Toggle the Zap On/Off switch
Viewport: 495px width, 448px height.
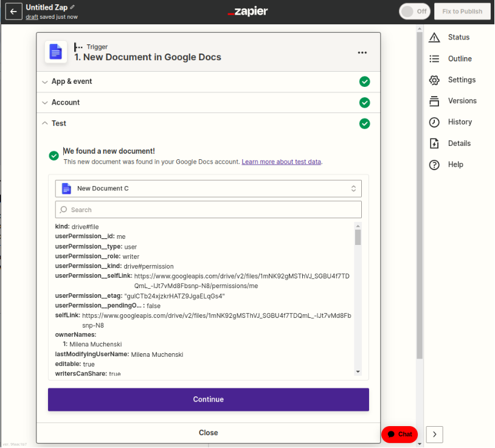[x=414, y=12]
